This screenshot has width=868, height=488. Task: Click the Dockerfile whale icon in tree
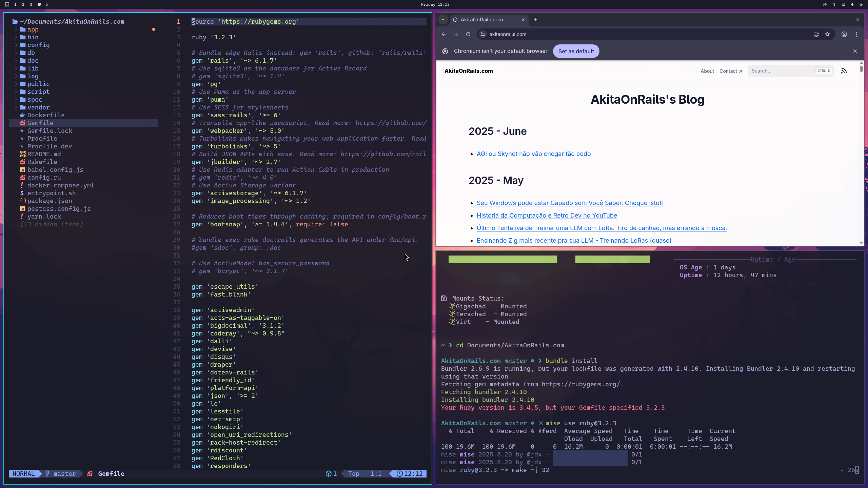(x=23, y=115)
